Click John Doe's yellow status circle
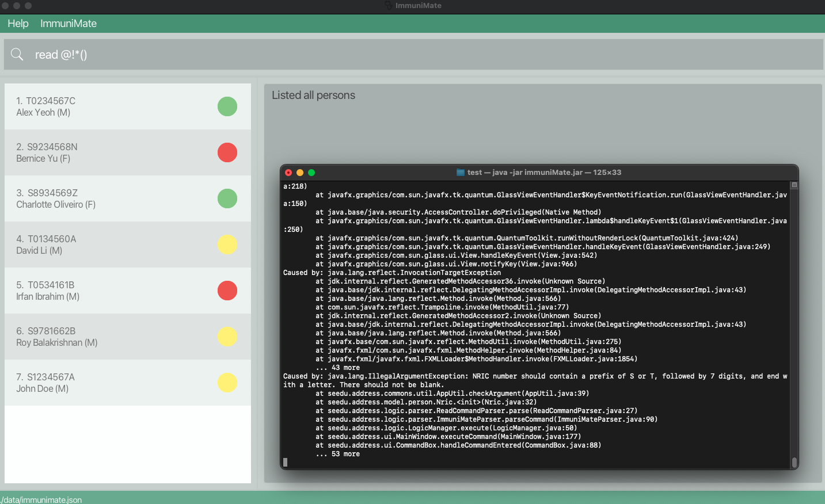 227,383
